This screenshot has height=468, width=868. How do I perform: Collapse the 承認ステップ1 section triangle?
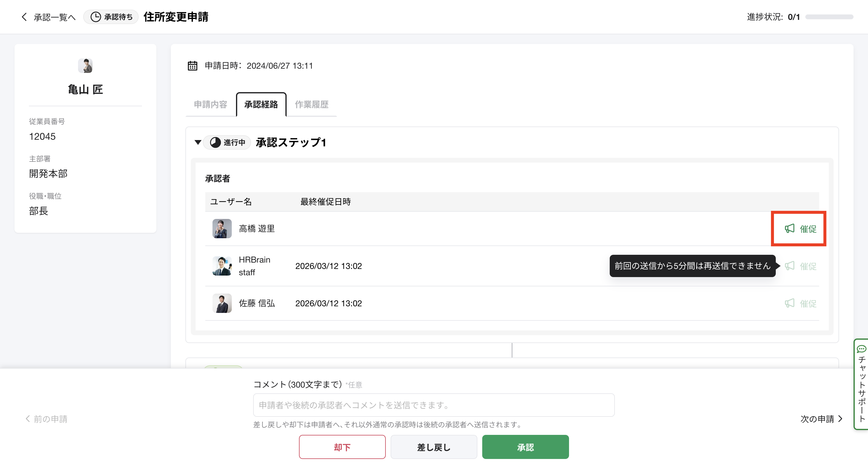(198, 142)
